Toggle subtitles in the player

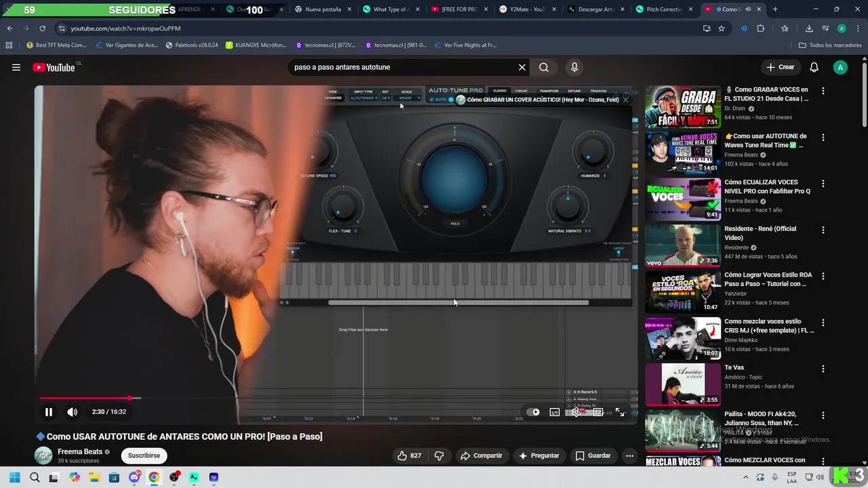[x=555, y=411]
